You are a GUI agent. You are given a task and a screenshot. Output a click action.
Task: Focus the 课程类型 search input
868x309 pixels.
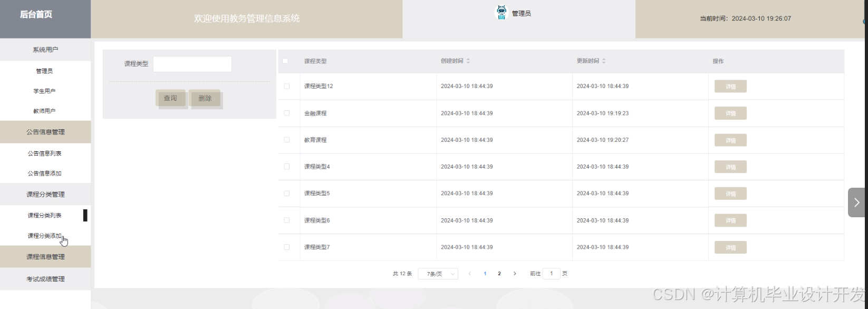point(192,64)
